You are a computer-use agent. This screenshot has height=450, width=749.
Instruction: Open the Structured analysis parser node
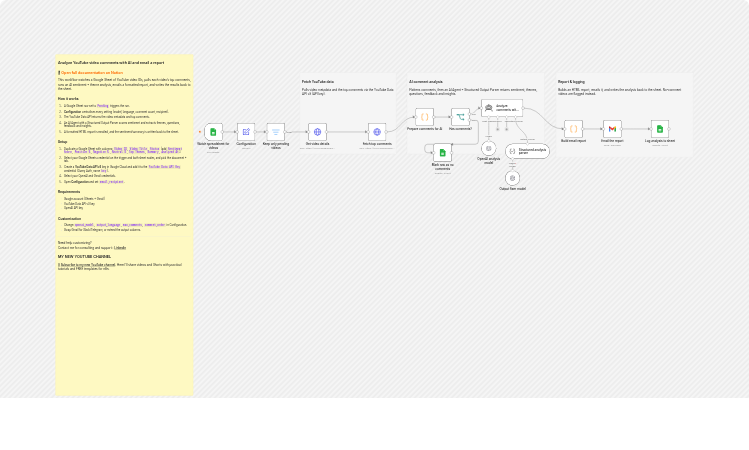click(x=527, y=151)
